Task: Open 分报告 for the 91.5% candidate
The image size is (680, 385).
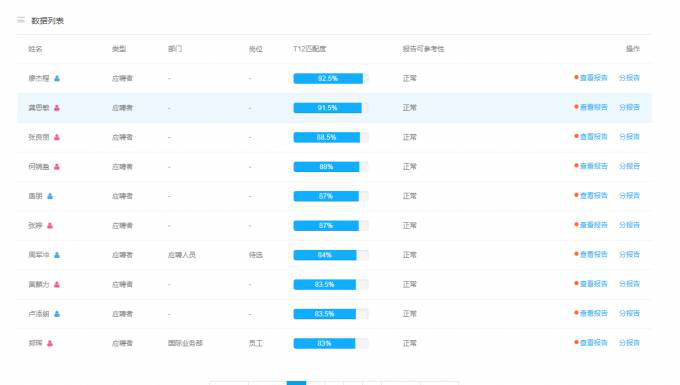Action: [629, 108]
